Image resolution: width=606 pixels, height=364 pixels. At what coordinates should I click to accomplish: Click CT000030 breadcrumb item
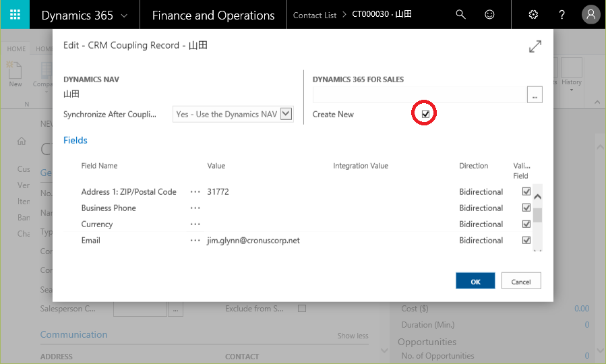pyautogui.click(x=382, y=14)
